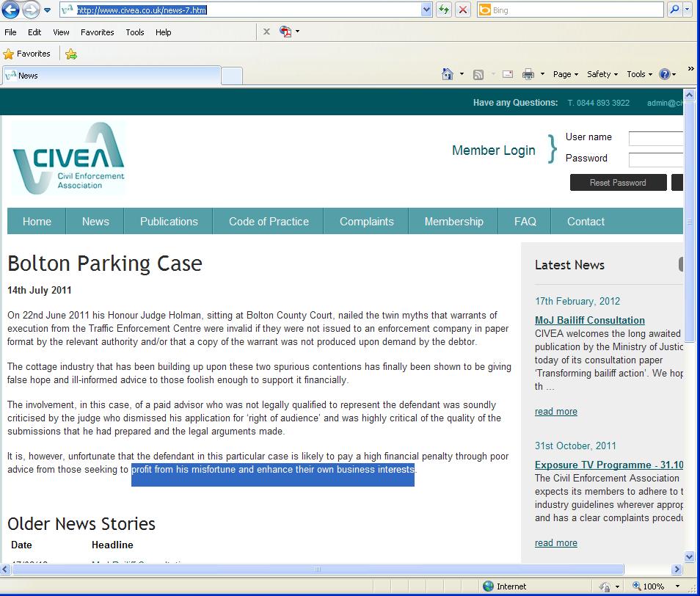Open the Favorites menu
700x596 pixels.
[x=98, y=32]
